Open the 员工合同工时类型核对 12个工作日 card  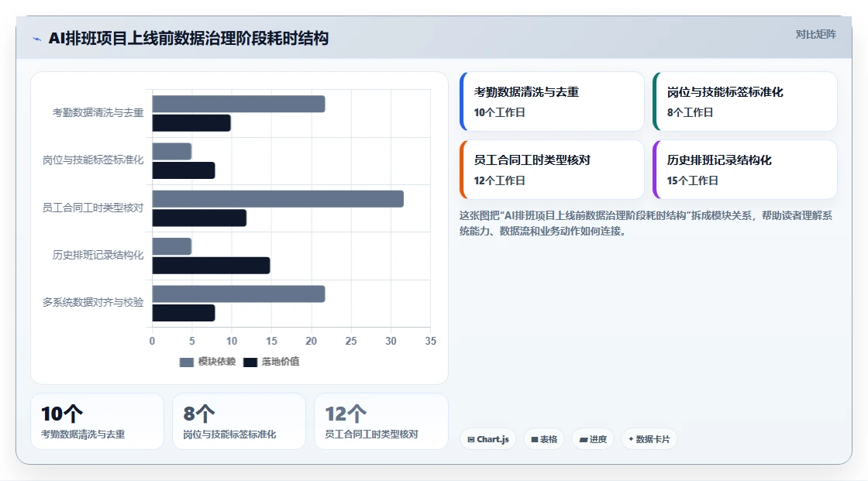coord(552,170)
